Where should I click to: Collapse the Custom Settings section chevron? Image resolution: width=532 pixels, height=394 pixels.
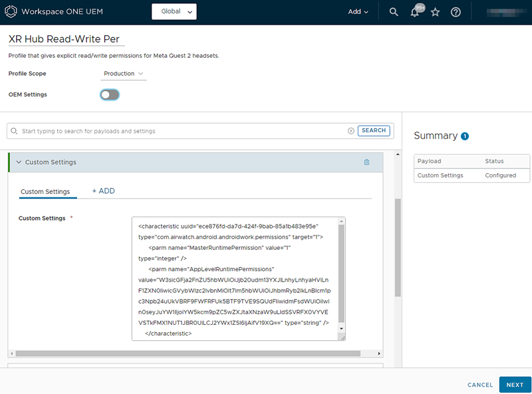tap(19, 162)
